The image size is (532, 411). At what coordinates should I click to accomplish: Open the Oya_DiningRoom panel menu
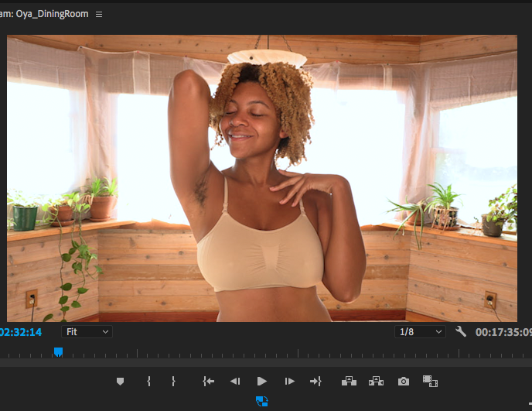click(99, 14)
